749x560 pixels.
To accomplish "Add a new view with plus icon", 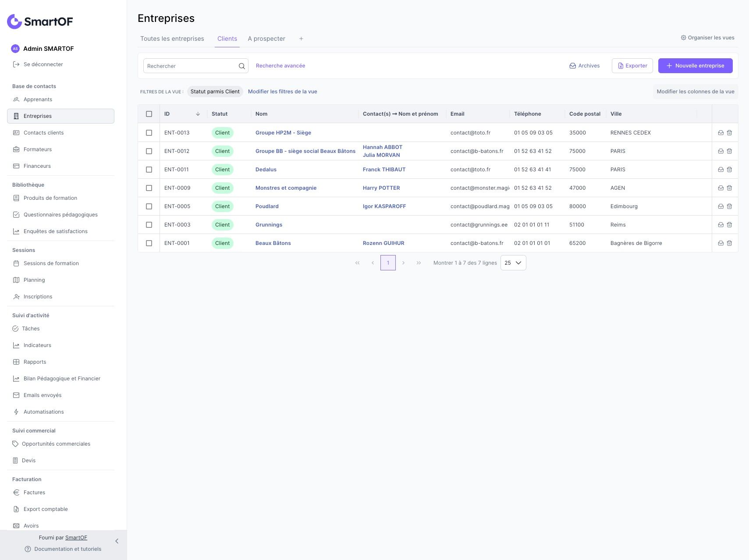I will [301, 39].
